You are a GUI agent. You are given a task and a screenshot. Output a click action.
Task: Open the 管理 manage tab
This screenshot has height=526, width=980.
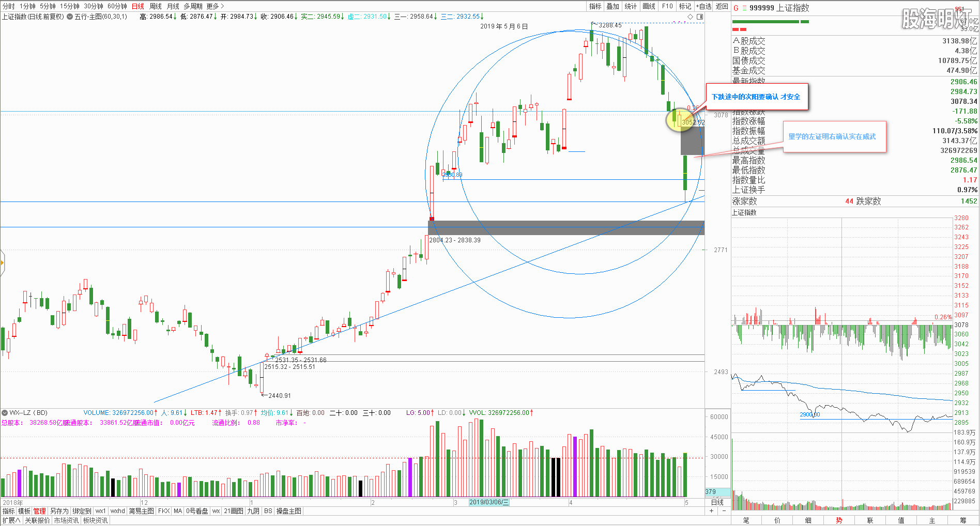[x=40, y=511]
